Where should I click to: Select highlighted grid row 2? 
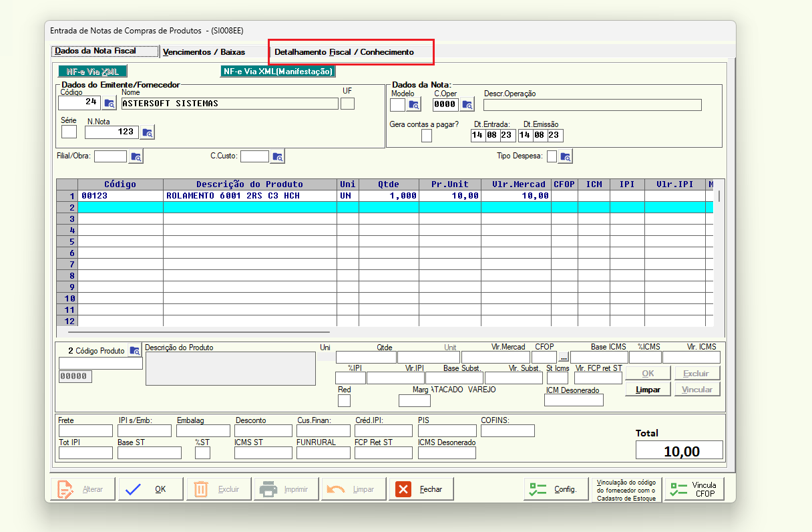click(385, 207)
